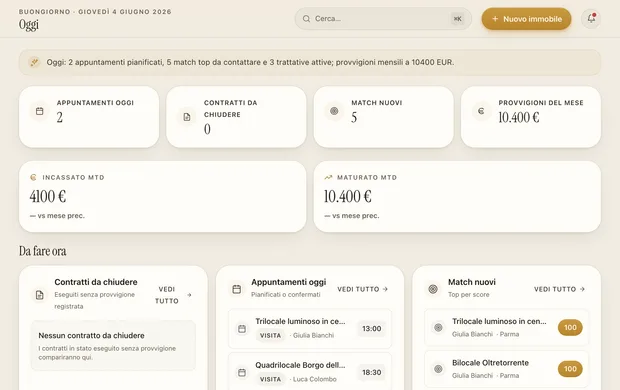Open the Incassato MTD card
The height and width of the screenshot is (390, 620).
pos(163,197)
